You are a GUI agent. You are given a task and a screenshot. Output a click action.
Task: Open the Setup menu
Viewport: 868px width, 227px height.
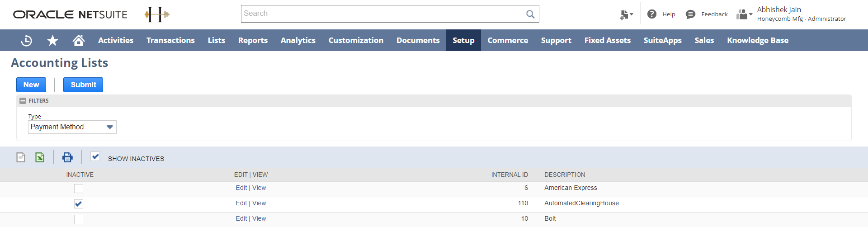(x=463, y=41)
